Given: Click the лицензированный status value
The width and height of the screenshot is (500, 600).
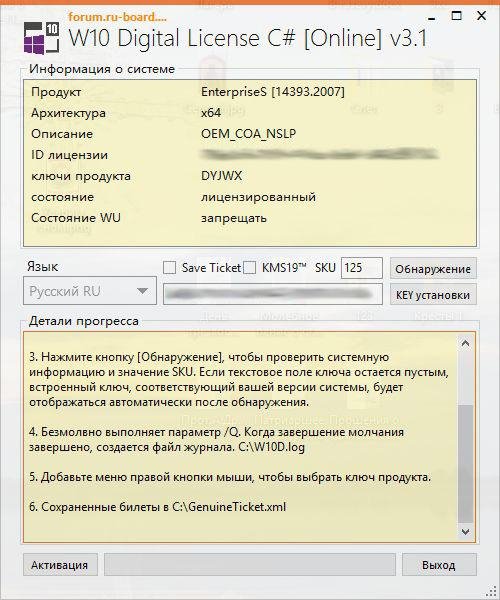Looking at the screenshot, I should 259,197.
